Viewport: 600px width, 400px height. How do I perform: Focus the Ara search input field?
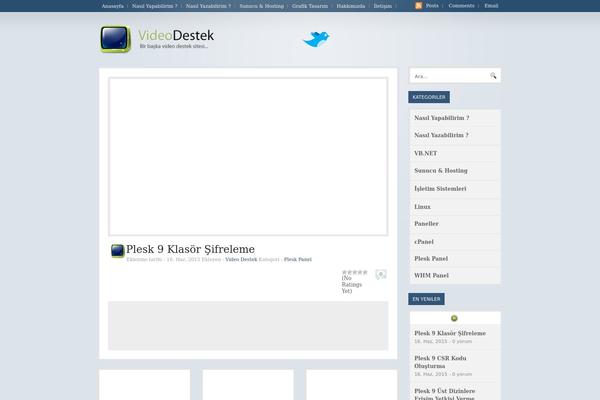point(450,76)
